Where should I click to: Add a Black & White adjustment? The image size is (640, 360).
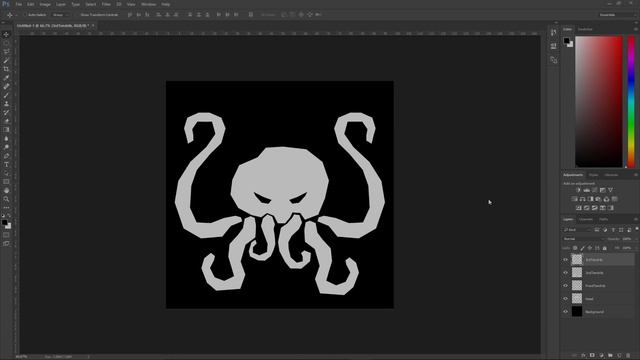pyautogui.click(x=590, y=199)
